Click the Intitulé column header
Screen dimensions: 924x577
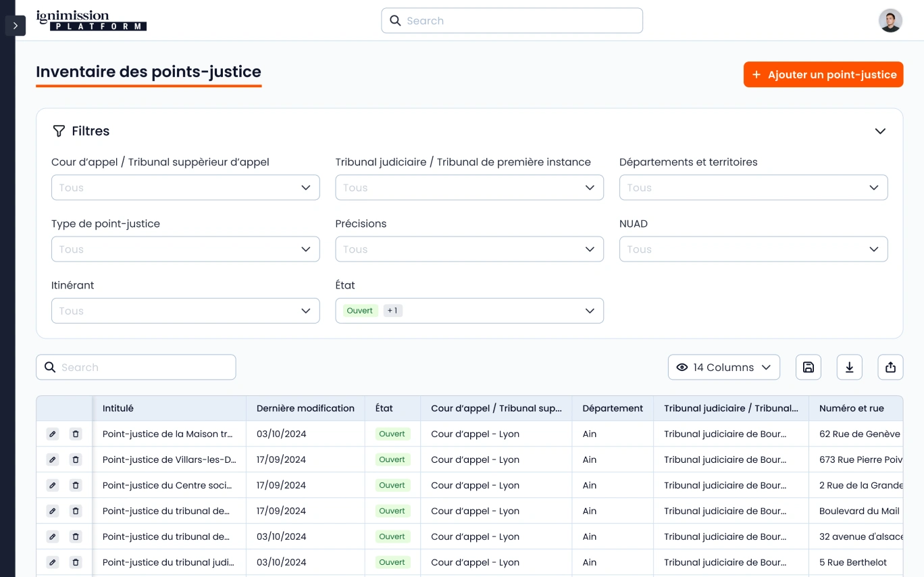118,408
